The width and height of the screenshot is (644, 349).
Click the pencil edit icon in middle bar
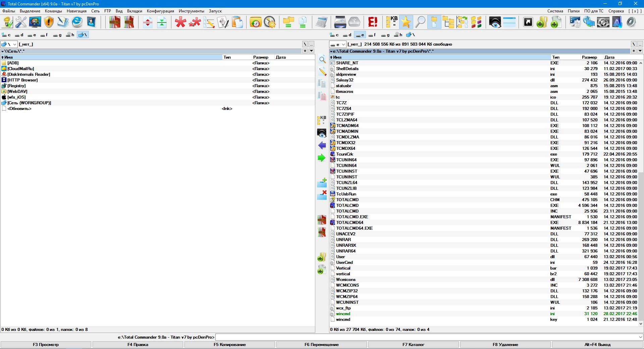click(322, 72)
